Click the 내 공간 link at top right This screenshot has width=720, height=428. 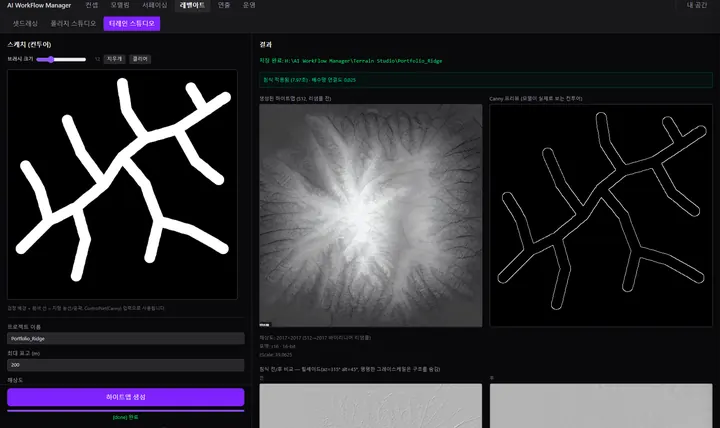[x=697, y=5]
